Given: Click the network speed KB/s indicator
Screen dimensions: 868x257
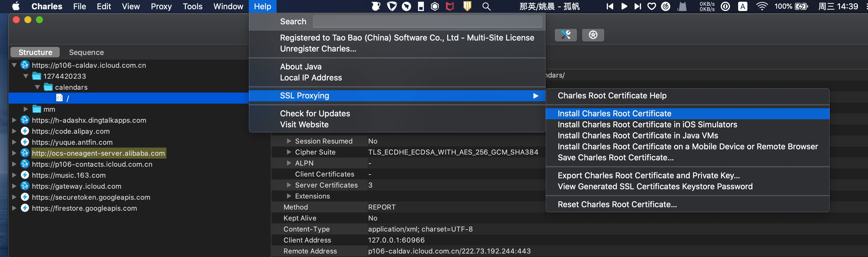Looking at the screenshot, I should 707,6.
